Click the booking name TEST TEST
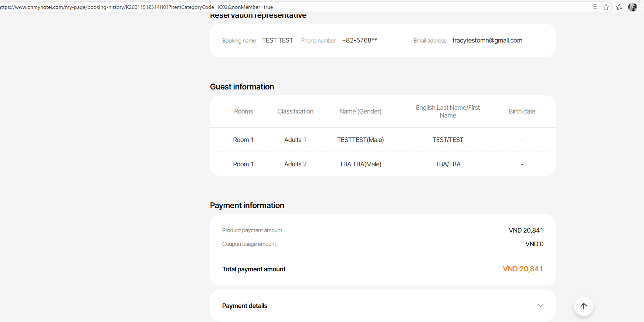The height and width of the screenshot is (322, 644). click(278, 40)
